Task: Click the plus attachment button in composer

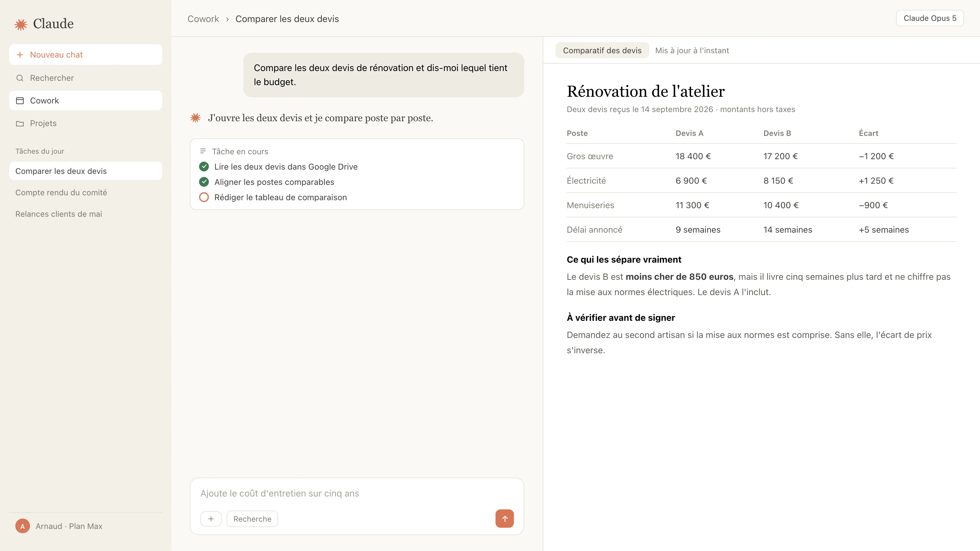Action: click(x=211, y=519)
